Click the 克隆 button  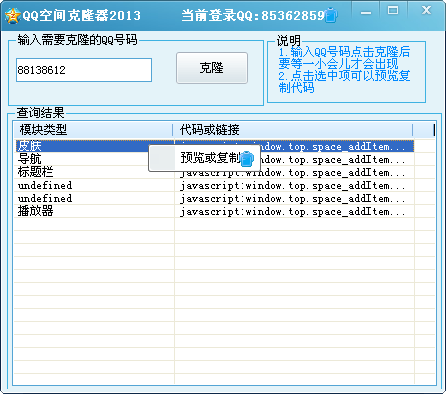pyautogui.click(x=212, y=68)
